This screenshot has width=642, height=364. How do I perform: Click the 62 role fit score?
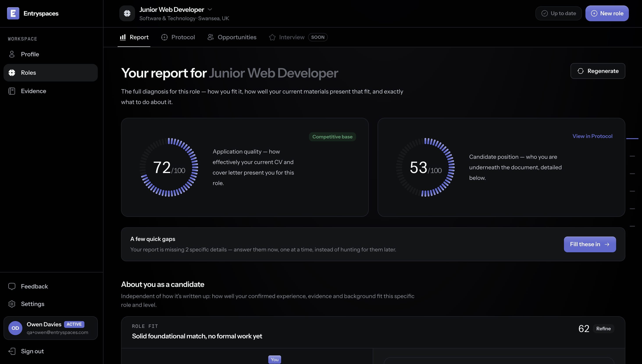pyautogui.click(x=584, y=329)
